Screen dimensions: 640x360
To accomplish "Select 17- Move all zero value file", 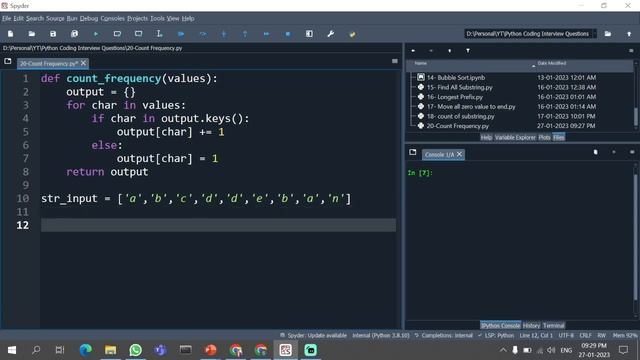I will [x=471, y=107].
